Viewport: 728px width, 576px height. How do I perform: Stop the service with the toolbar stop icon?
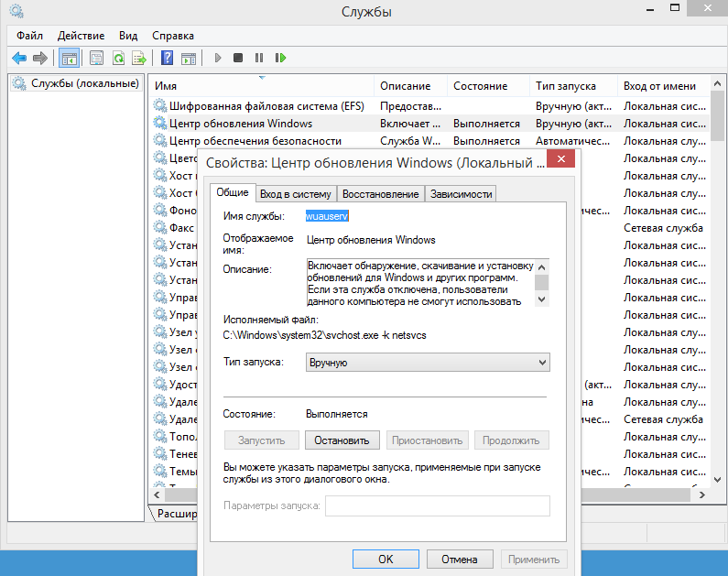coord(238,58)
